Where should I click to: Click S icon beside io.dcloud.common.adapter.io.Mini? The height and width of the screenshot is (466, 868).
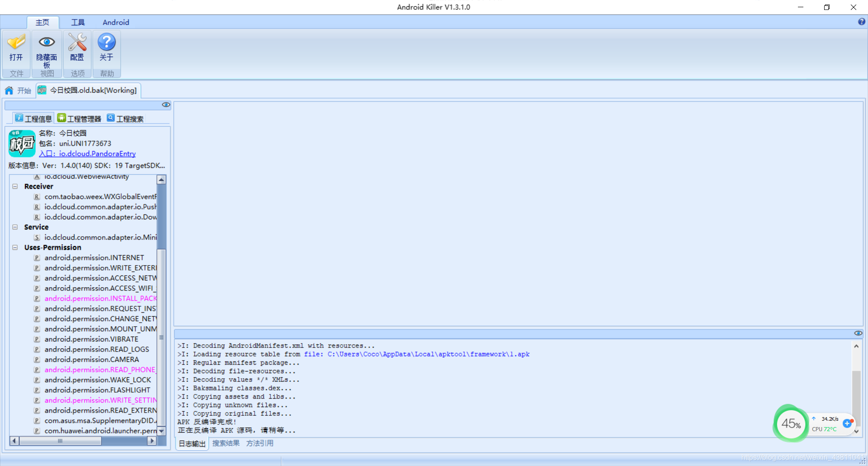(x=37, y=238)
